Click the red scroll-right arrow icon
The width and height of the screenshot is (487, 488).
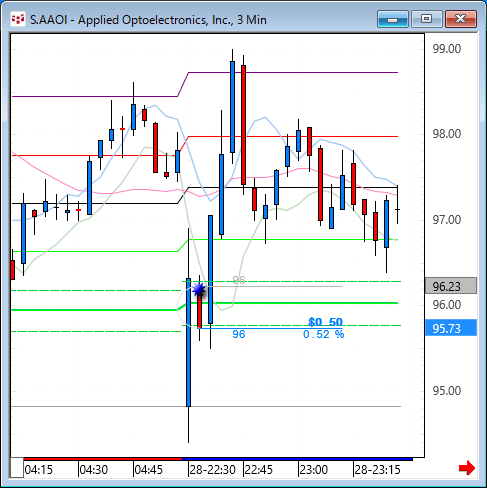tap(467, 468)
